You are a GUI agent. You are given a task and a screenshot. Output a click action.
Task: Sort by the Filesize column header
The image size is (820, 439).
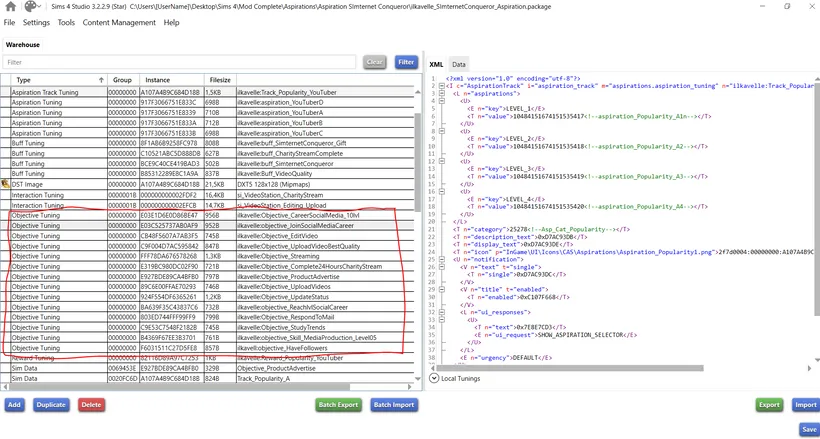pos(220,80)
